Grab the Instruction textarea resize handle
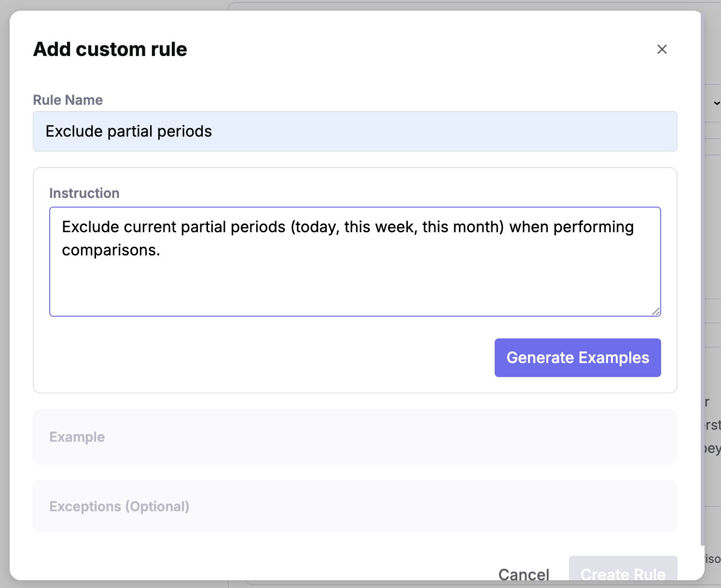This screenshot has width=721, height=588. pos(656,311)
